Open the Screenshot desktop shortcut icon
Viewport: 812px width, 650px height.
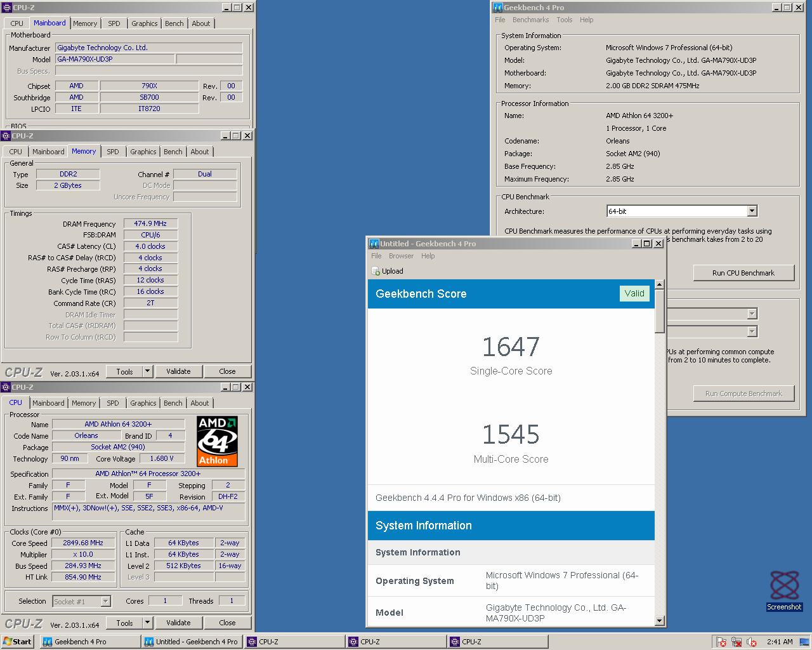(x=784, y=590)
